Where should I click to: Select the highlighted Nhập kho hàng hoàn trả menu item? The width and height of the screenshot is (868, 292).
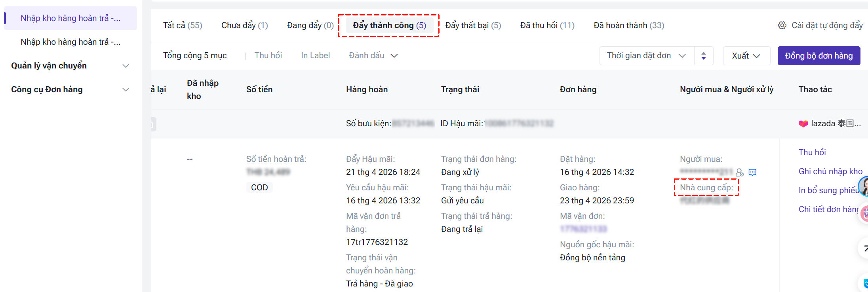[x=70, y=18]
